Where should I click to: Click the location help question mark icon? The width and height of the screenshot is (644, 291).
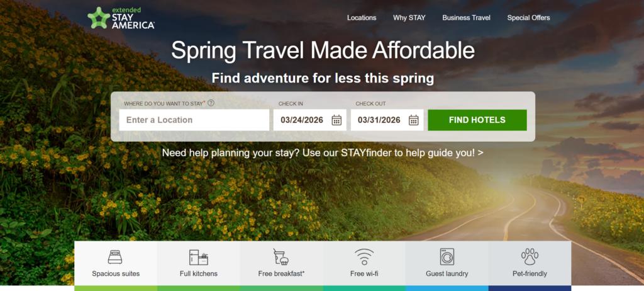click(x=211, y=103)
